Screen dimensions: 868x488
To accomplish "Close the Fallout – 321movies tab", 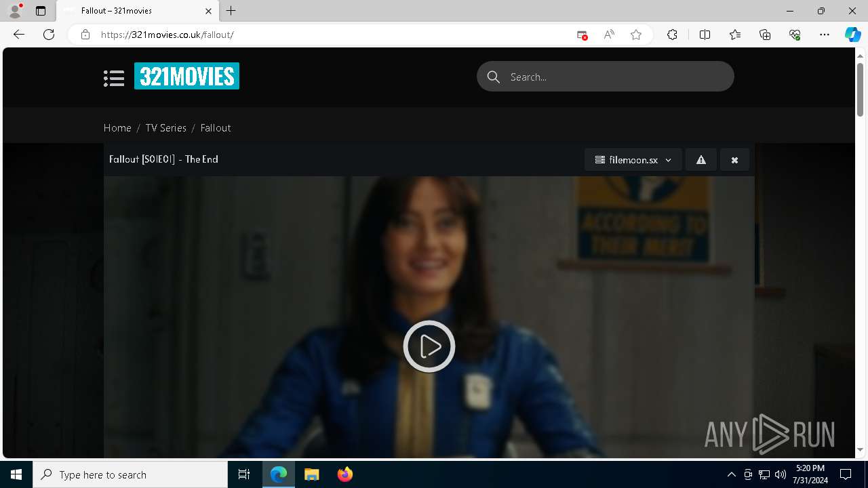I will tap(208, 11).
